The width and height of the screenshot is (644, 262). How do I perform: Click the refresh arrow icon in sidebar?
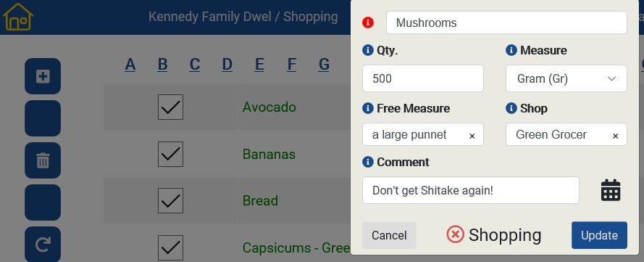[43, 245]
